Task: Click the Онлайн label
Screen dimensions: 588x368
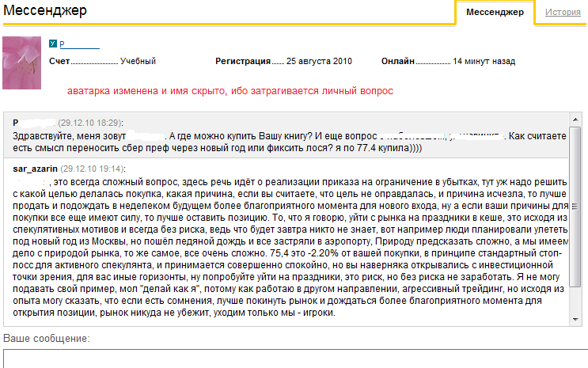Action: pyautogui.click(x=398, y=61)
